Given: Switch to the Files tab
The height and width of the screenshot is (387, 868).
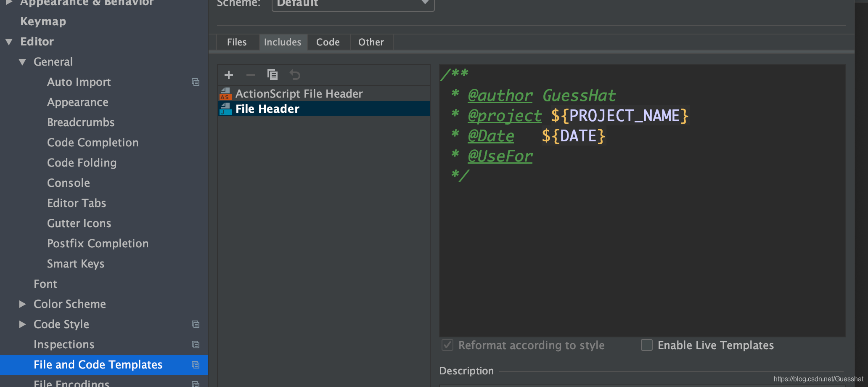Looking at the screenshot, I should pos(237,42).
